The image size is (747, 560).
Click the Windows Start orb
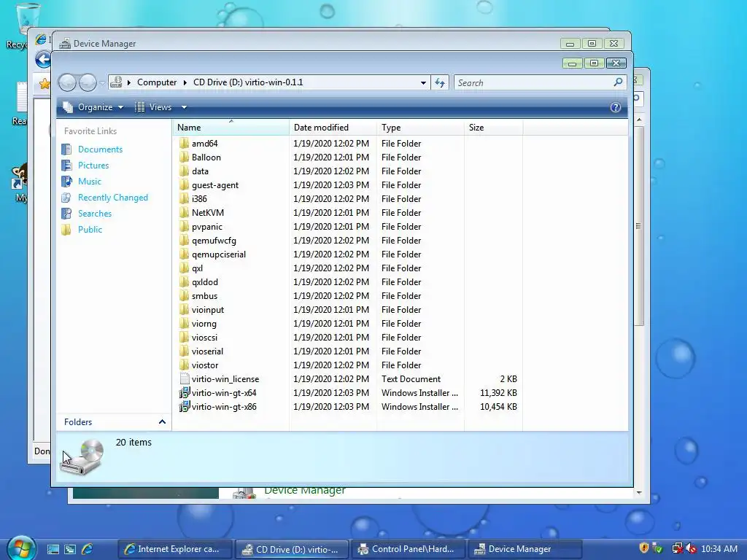coord(21,548)
